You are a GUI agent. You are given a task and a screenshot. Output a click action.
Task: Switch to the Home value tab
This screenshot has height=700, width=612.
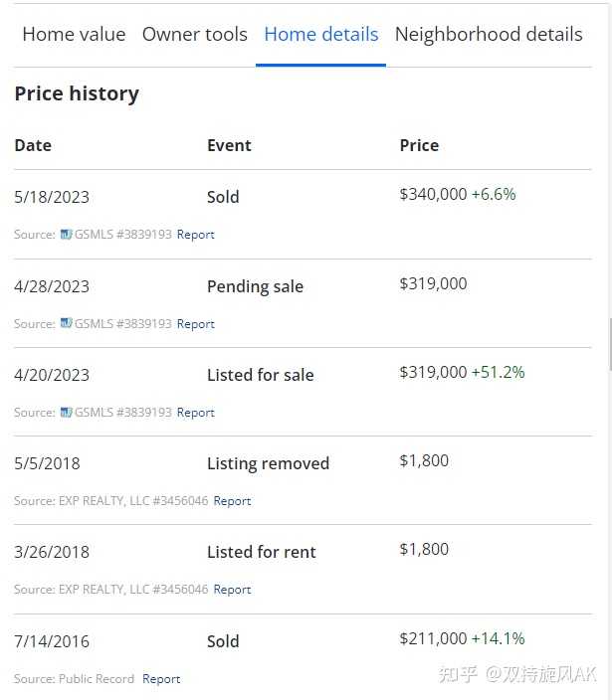pyautogui.click(x=75, y=35)
